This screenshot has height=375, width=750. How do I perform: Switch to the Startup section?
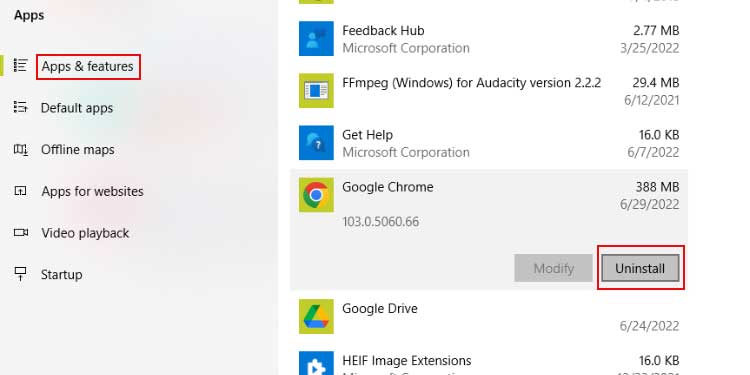tap(61, 275)
